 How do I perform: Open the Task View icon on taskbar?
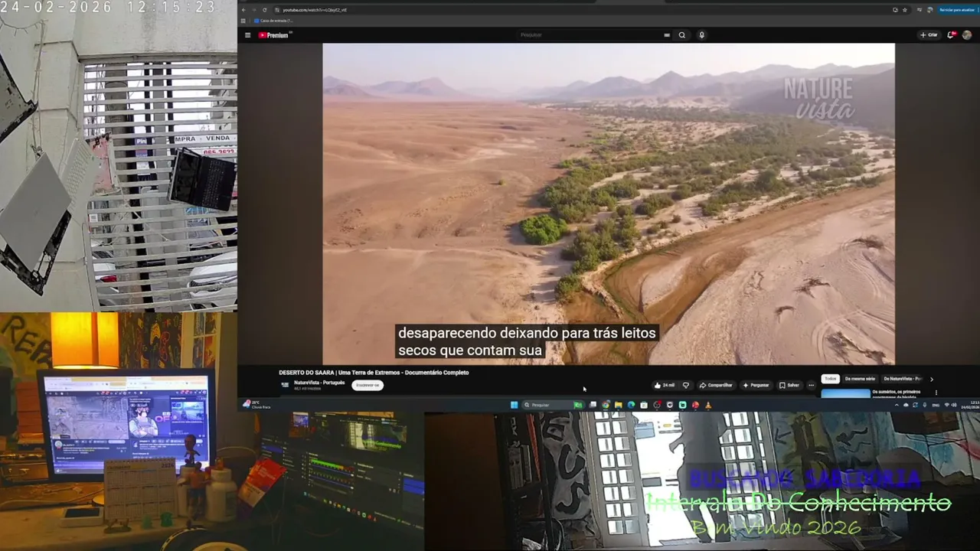pyautogui.click(x=593, y=405)
